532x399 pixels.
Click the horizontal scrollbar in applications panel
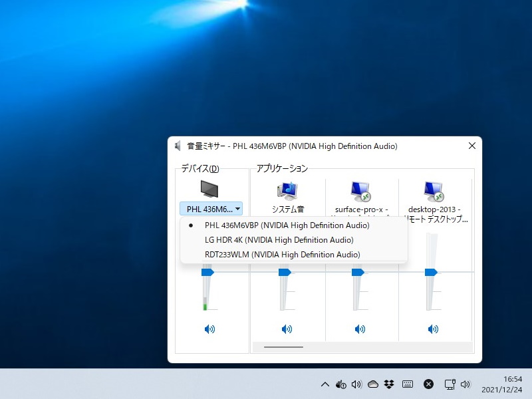(284, 347)
